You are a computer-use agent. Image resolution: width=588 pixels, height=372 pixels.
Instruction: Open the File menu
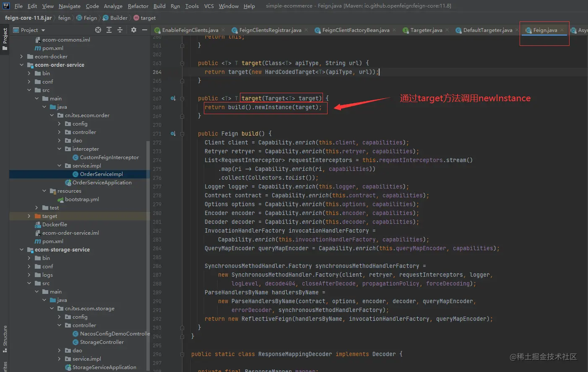click(18, 6)
